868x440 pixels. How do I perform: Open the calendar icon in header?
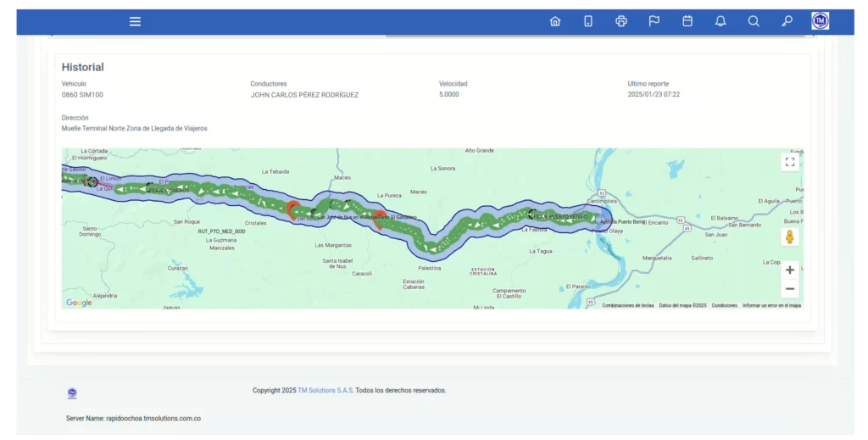pyautogui.click(x=687, y=21)
